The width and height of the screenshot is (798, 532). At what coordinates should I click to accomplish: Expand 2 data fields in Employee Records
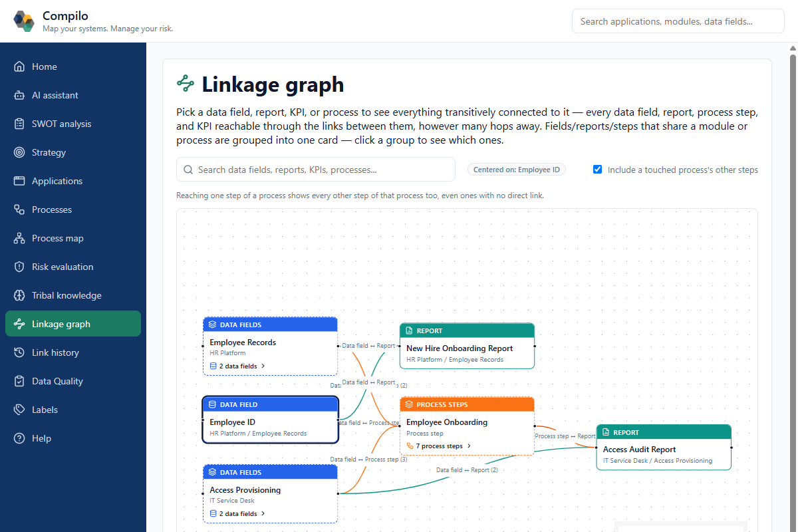point(237,366)
